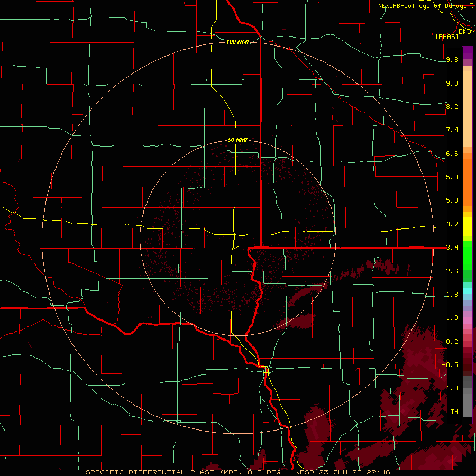Click the cyan segment of the color bar
Viewport: 476px width, 476px height.
click(467, 291)
